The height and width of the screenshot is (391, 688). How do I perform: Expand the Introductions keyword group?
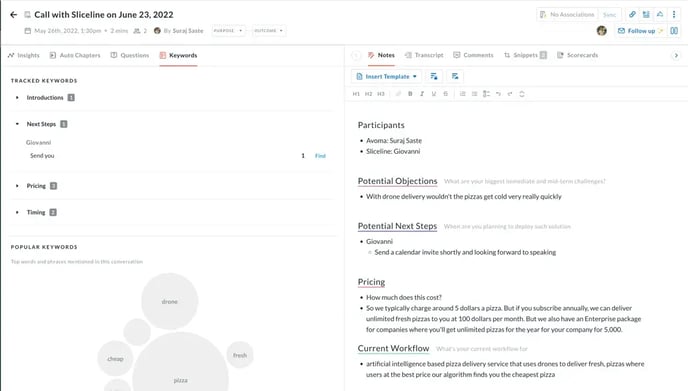pyautogui.click(x=17, y=97)
